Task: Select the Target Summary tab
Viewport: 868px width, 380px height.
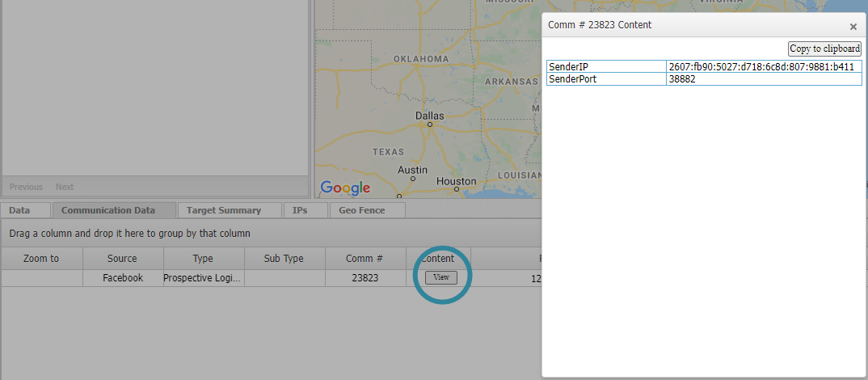Action: pyautogui.click(x=224, y=210)
